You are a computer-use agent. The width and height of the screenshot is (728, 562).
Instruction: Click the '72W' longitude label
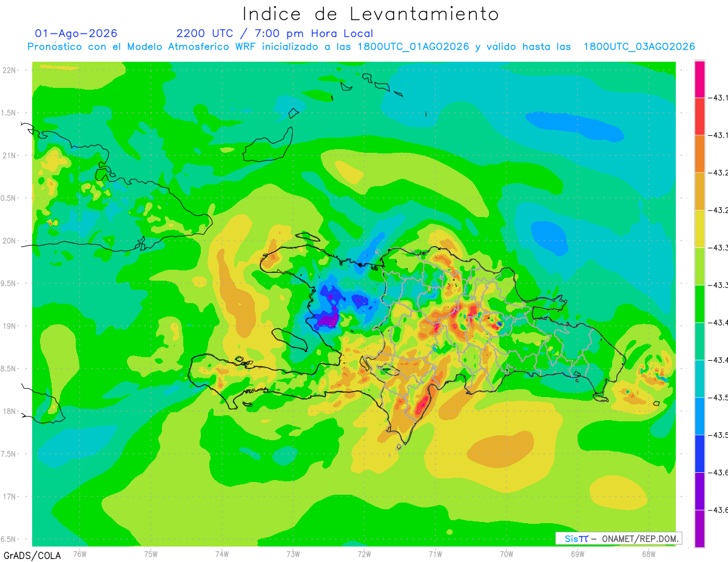(x=364, y=554)
